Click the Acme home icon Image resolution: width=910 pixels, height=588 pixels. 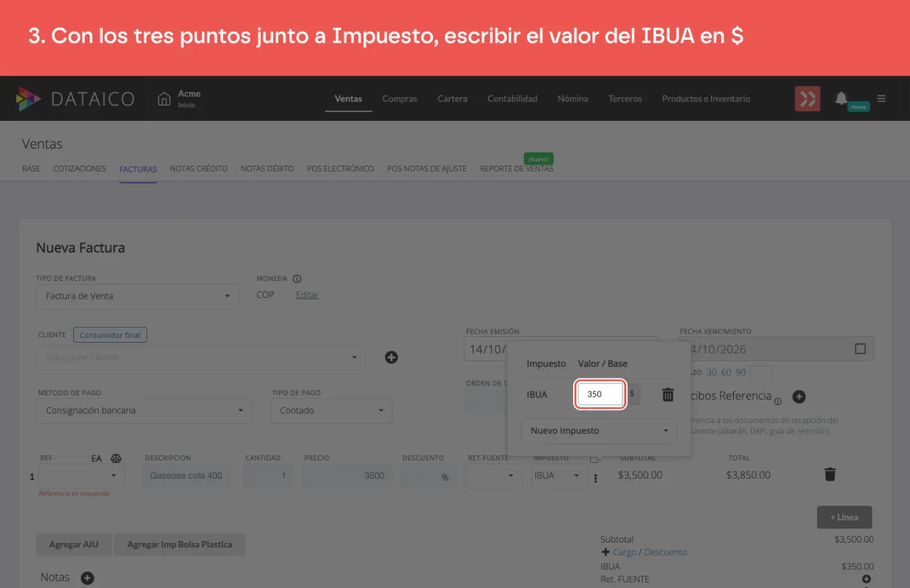[164, 99]
